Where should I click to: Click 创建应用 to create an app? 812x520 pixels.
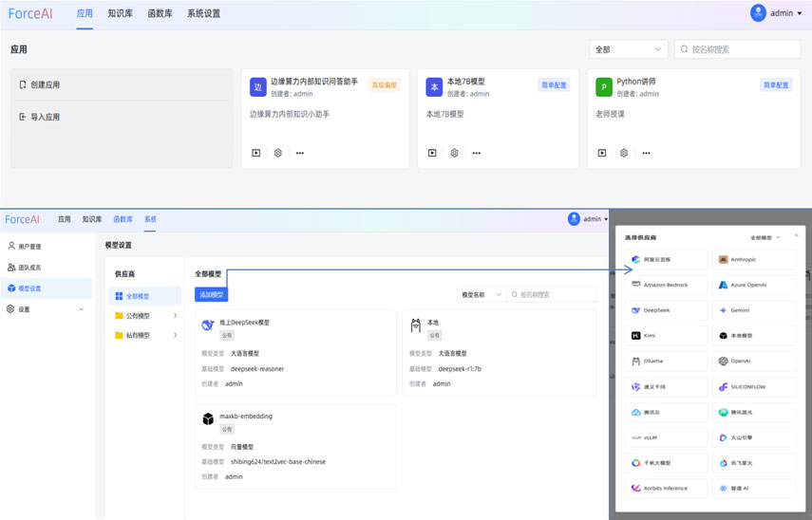pos(45,84)
